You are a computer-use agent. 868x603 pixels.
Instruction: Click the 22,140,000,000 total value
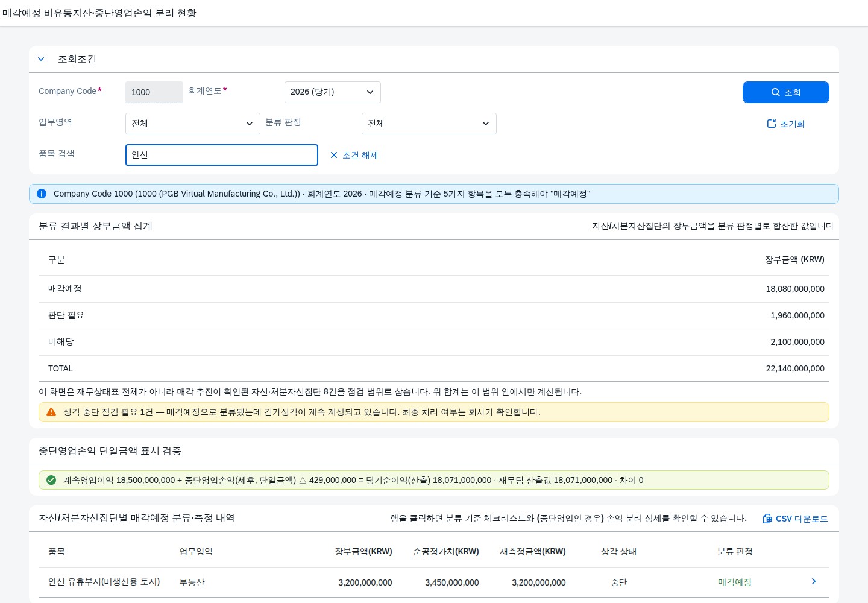point(795,368)
